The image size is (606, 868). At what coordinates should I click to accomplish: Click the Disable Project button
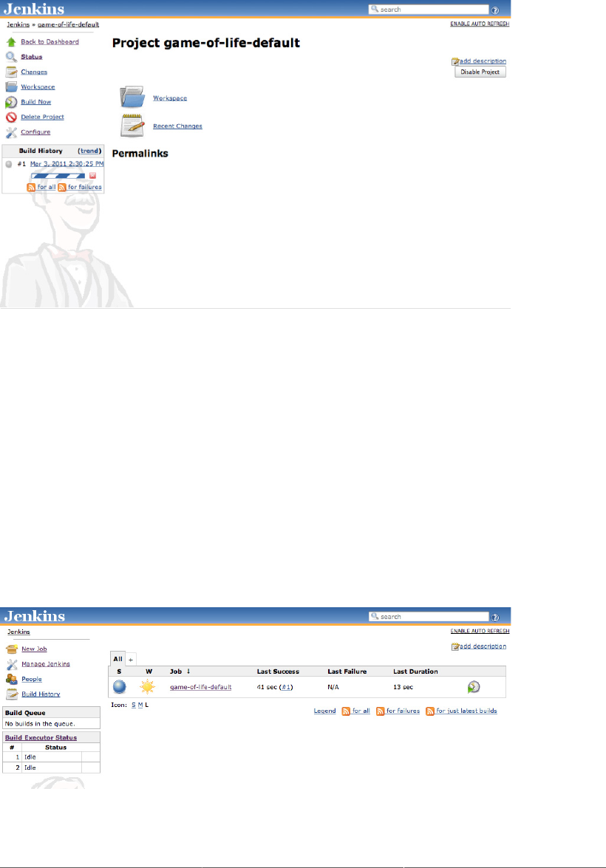[x=480, y=72]
